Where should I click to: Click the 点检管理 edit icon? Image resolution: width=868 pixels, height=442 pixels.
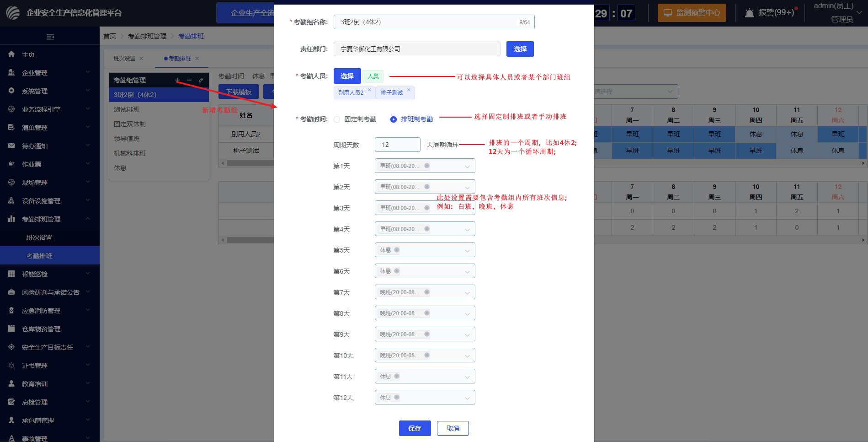click(x=11, y=402)
